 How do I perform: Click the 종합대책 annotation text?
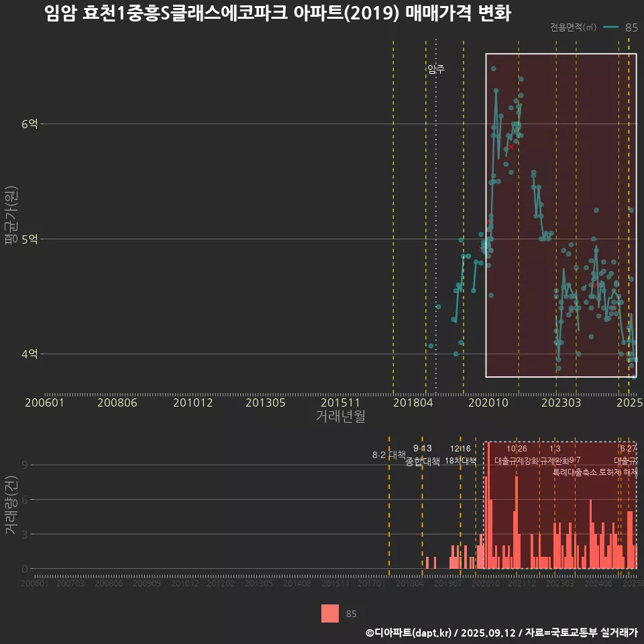(x=422, y=461)
